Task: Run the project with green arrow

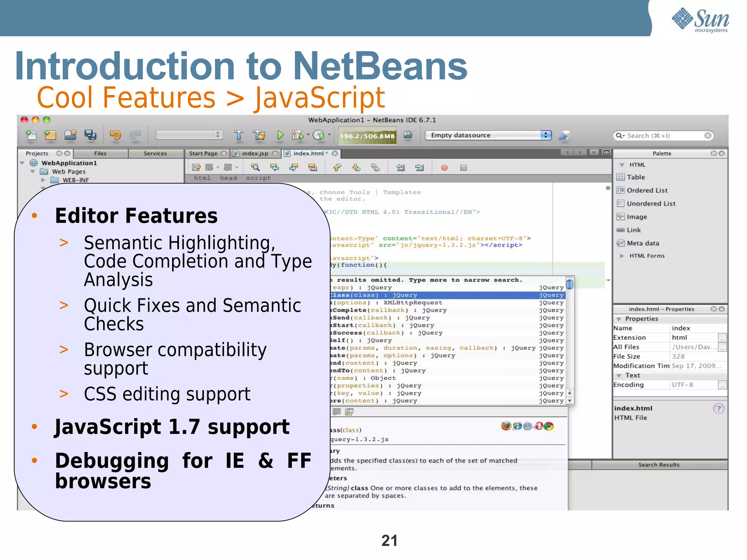Action: [280, 135]
